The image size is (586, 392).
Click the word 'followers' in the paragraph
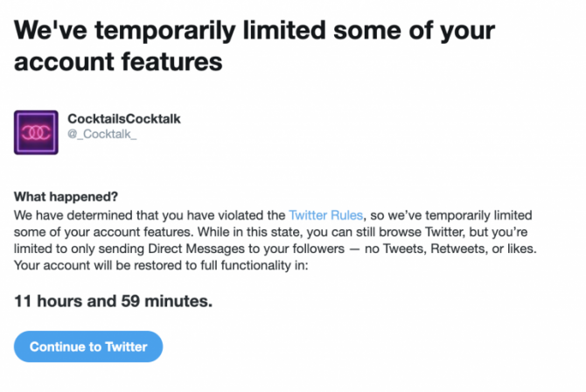(x=318, y=248)
